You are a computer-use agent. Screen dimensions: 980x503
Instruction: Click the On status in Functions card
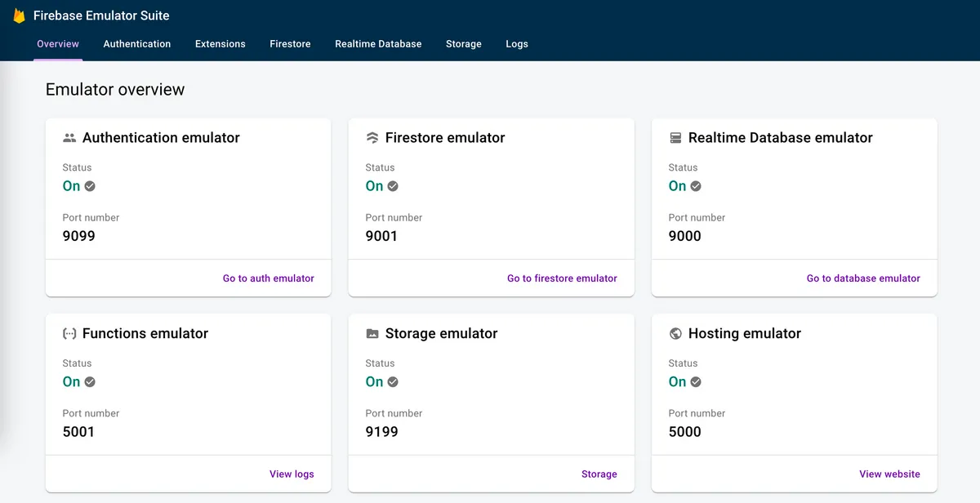click(x=72, y=382)
